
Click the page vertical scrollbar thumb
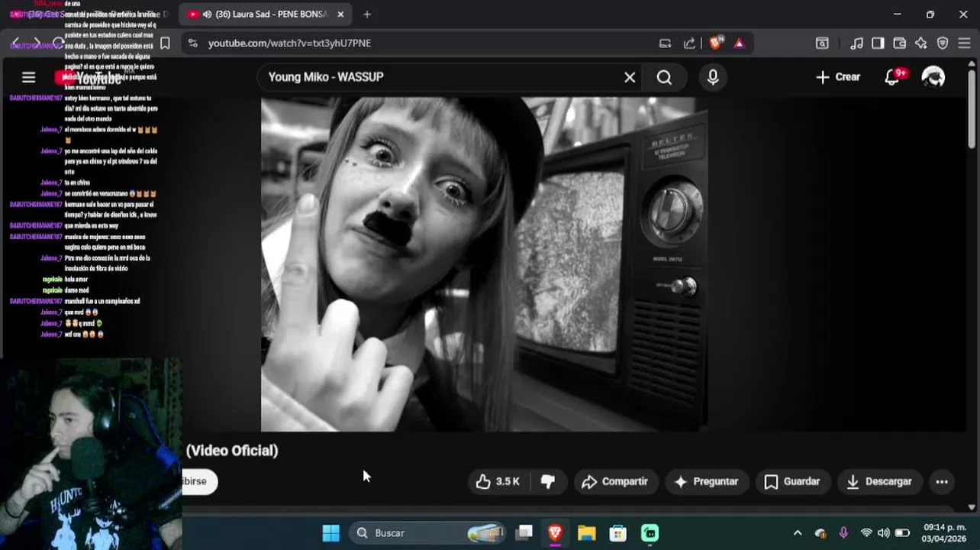pyautogui.click(x=972, y=111)
